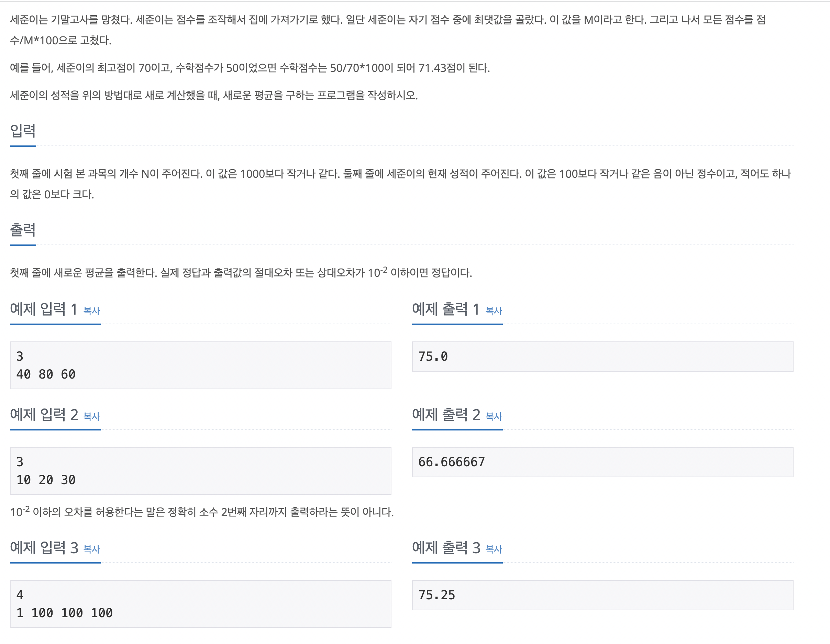Click the 예제 입력 1 code box
Viewport: 830px width, 644px height.
click(201, 365)
